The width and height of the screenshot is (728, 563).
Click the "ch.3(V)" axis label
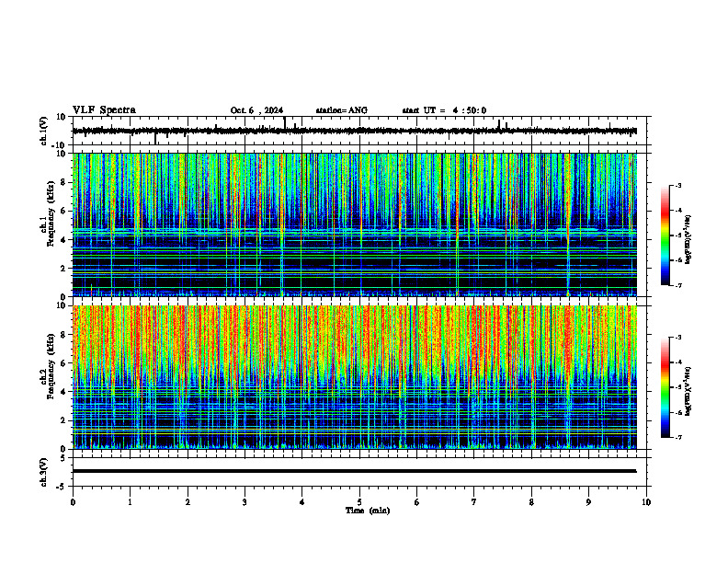click(x=44, y=472)
